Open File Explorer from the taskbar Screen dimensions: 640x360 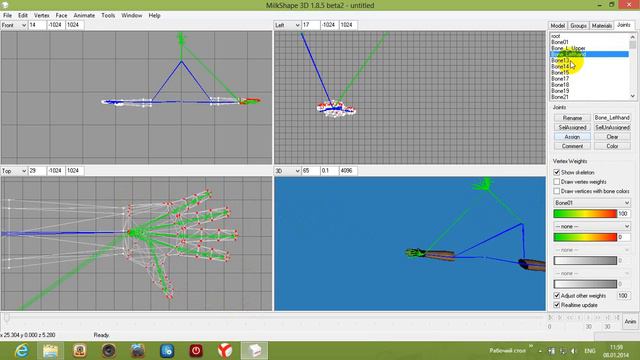pyautogui.click(x=51, y=351)
